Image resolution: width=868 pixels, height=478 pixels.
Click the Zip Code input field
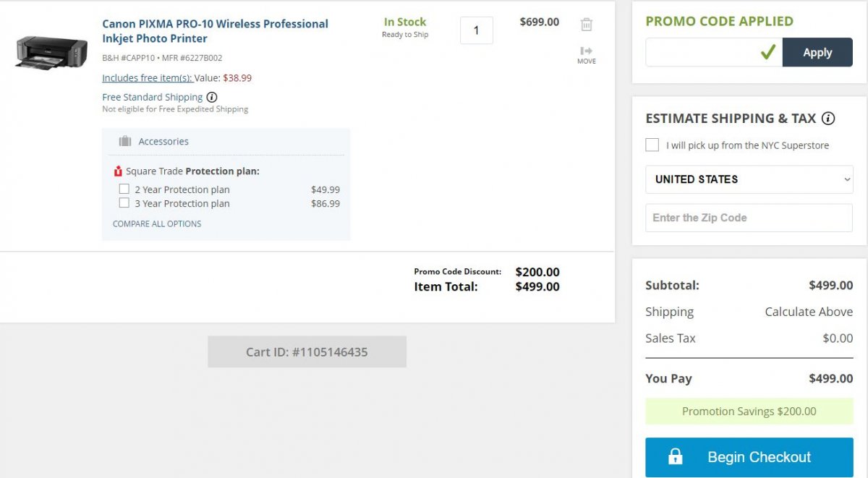pos(749,218)
